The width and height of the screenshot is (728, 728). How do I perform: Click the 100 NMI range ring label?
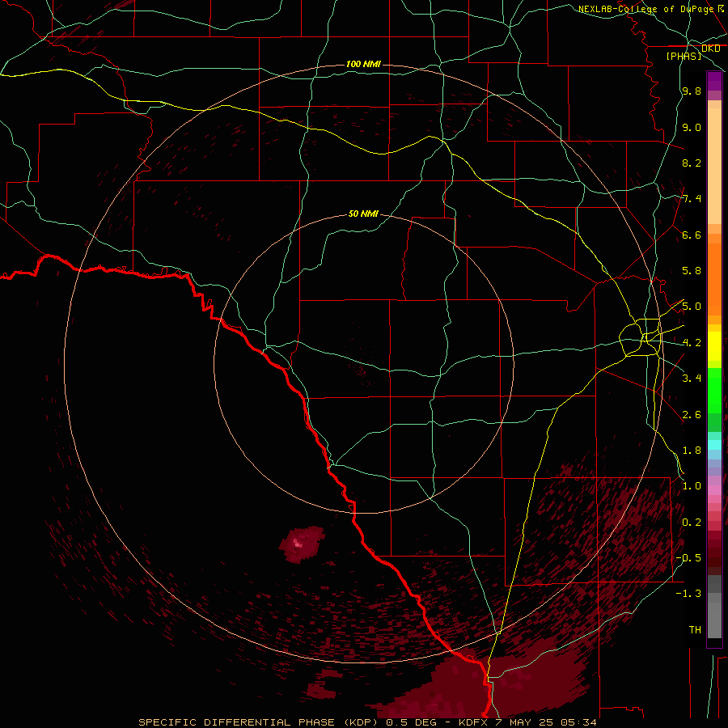click(x=363, y=64)
